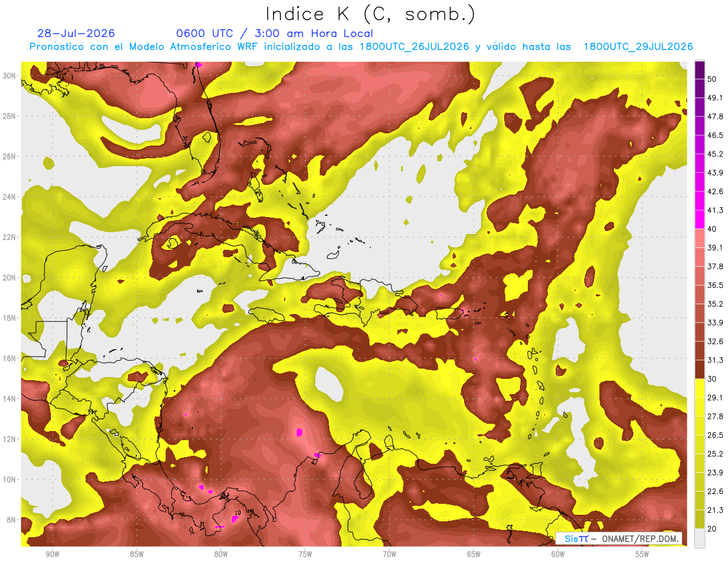Click the "28N" latitude axis label
The width and height of the screenshot is (728, 562).
pos(9,116)
